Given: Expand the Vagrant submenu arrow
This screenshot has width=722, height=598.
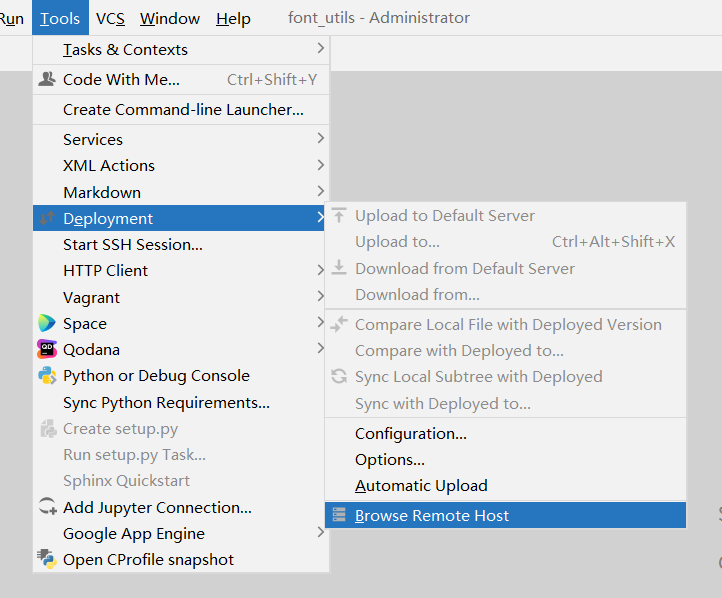Looking at the screenshot, I should [321, 296].
